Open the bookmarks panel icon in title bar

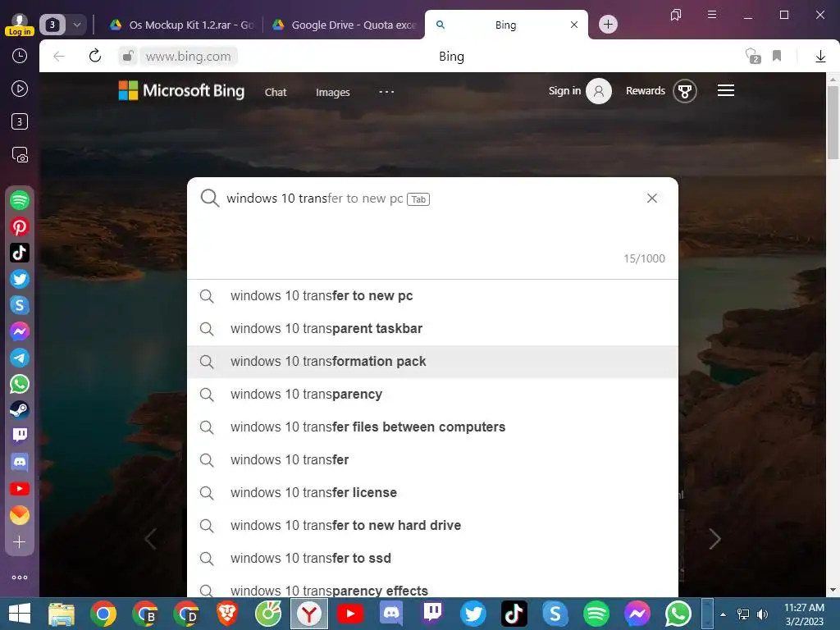point(676,15)
